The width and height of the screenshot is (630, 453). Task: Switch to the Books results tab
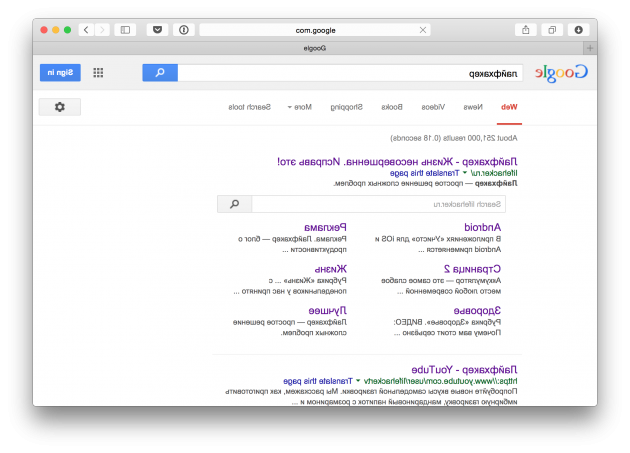[392, 107]
